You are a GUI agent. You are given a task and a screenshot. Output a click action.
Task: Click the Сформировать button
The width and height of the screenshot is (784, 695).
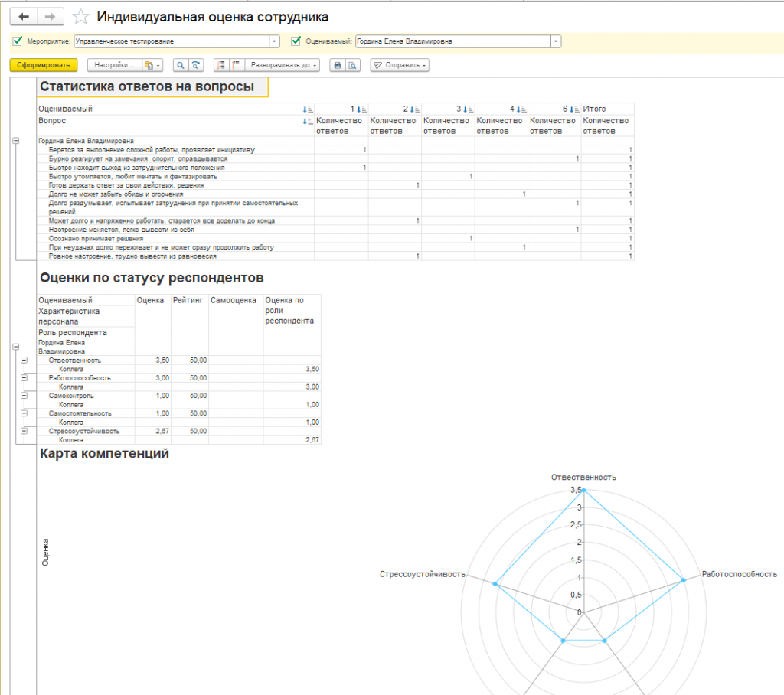click(44, 65)
